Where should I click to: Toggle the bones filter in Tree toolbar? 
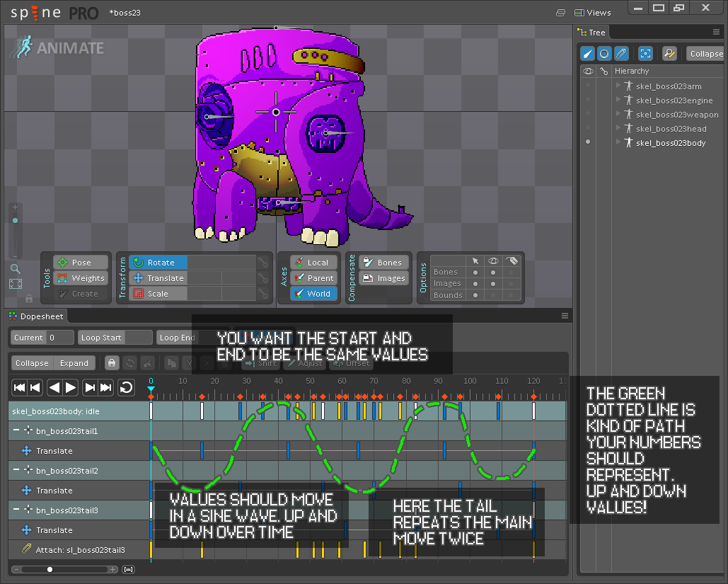[588, 54]
